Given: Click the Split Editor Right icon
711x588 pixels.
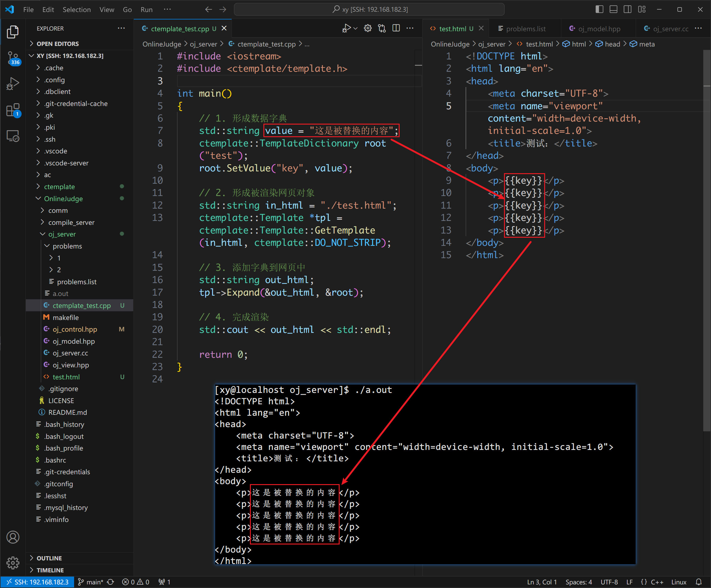Looking at the screenshot, I should [396, 29].
